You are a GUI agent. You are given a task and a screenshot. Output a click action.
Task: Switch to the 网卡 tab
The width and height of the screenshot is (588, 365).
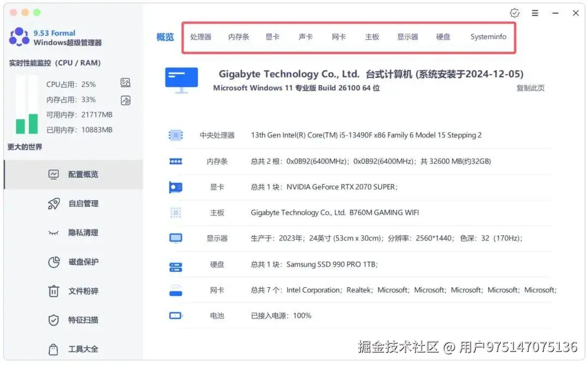click(x=339, y=37)
